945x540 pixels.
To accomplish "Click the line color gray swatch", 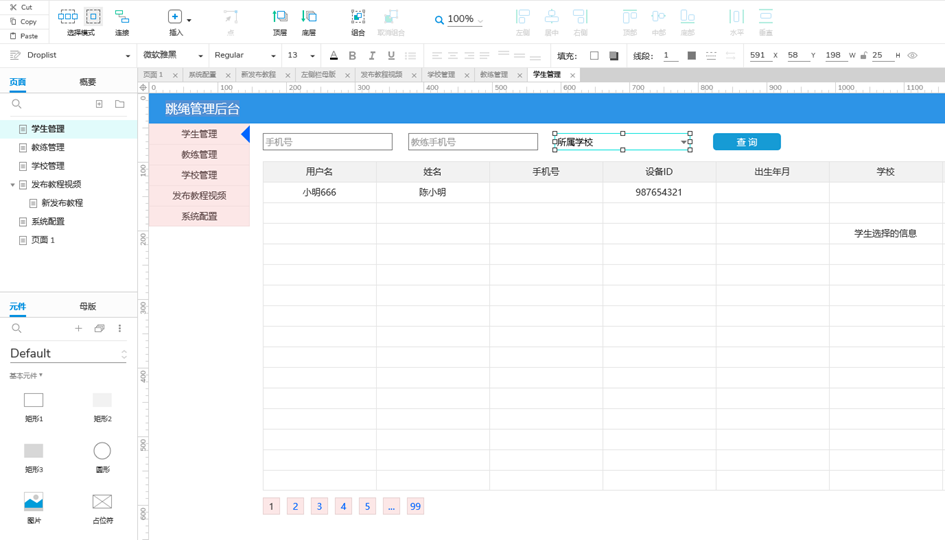I will click(692, 55).
